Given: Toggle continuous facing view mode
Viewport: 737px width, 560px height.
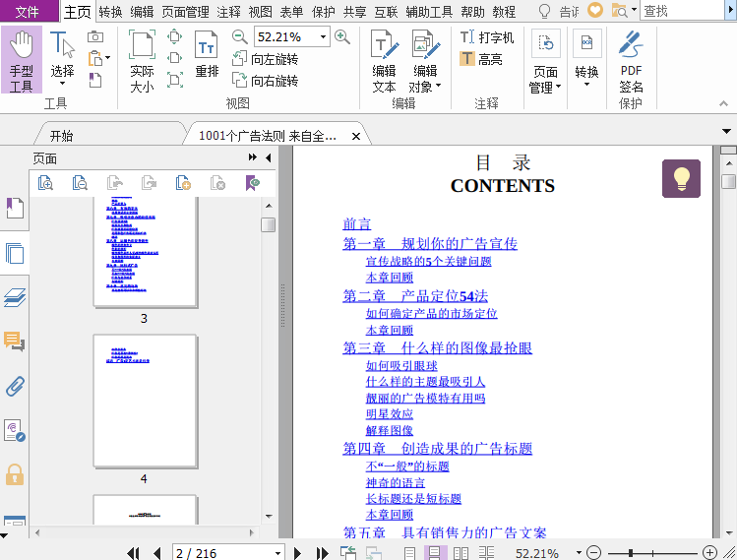Looking at the screenshot, I should pyautogui.click(x=486, y=553).
